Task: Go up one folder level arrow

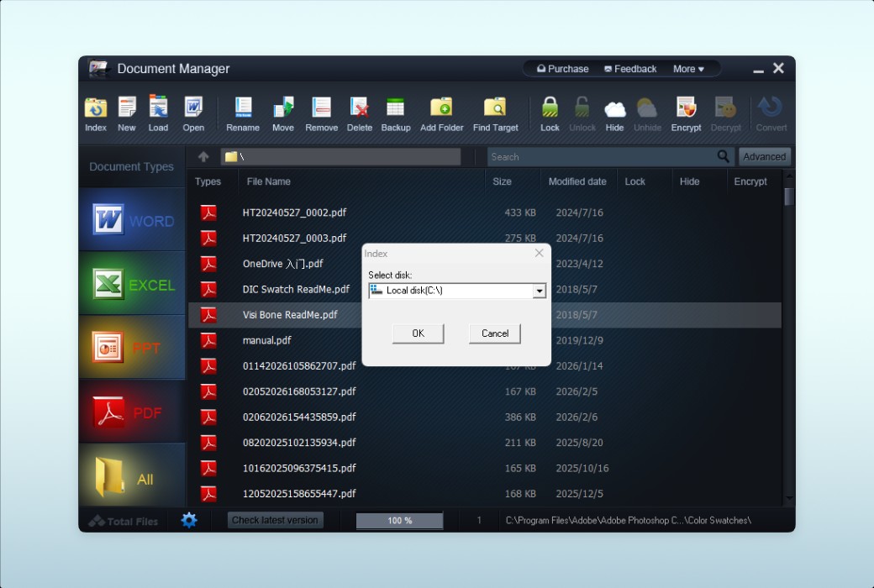Action: (203, 157)
